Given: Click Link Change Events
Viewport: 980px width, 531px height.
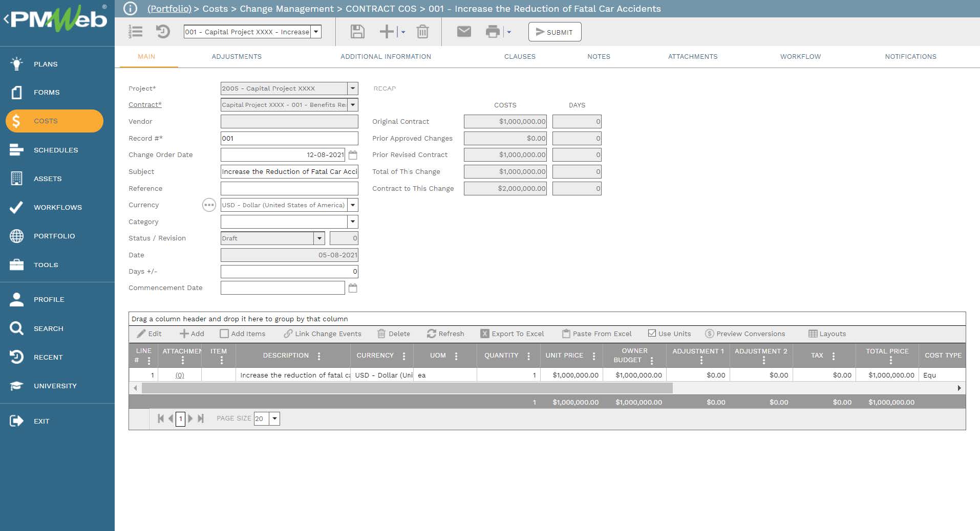Looking at the screenshot, I should click(323, 334).
